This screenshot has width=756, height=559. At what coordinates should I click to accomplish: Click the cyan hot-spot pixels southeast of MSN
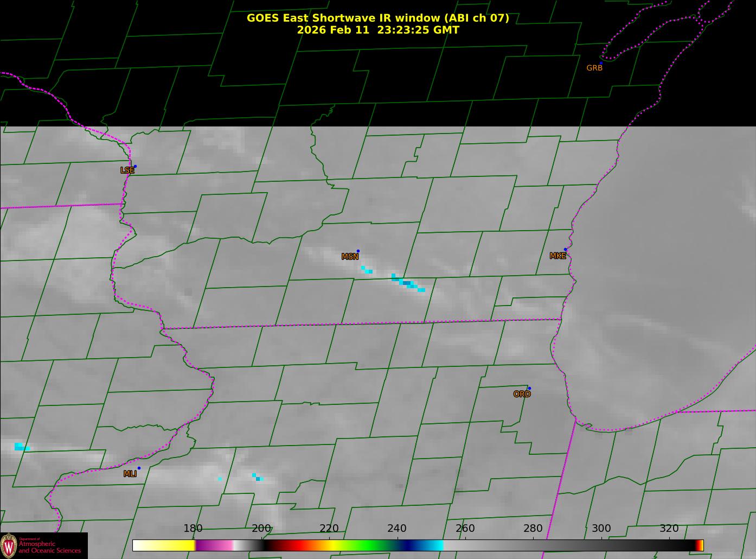pos(408,283)
